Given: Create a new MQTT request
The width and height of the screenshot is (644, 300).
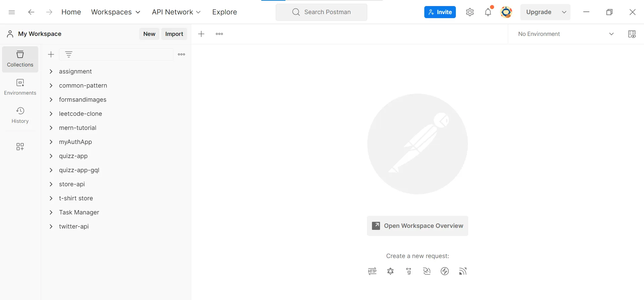Looking at the screenshot, I should (x=463, y=271).
